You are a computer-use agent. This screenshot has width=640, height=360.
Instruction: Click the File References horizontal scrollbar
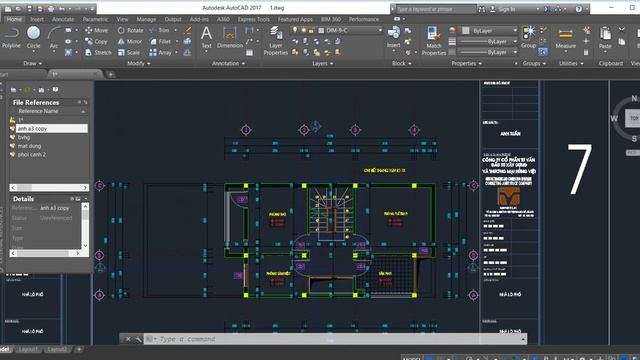point(49,187)
